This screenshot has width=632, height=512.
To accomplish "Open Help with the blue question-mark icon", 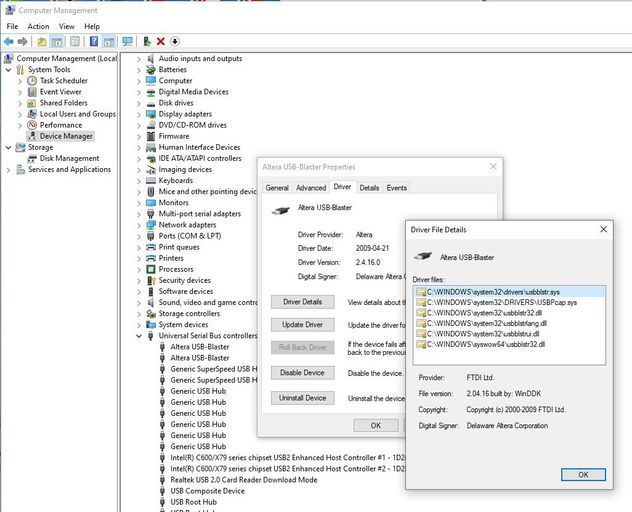I will coord(94,42).
